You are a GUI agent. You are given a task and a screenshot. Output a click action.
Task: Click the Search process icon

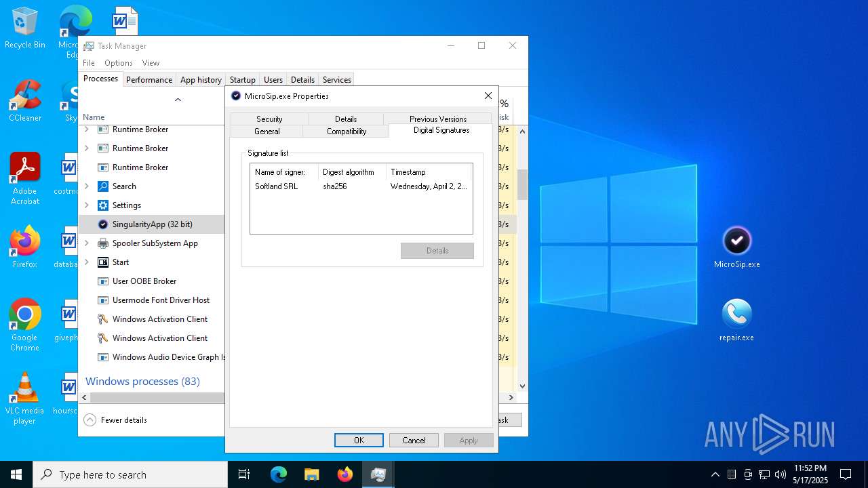tap(103, 186)
